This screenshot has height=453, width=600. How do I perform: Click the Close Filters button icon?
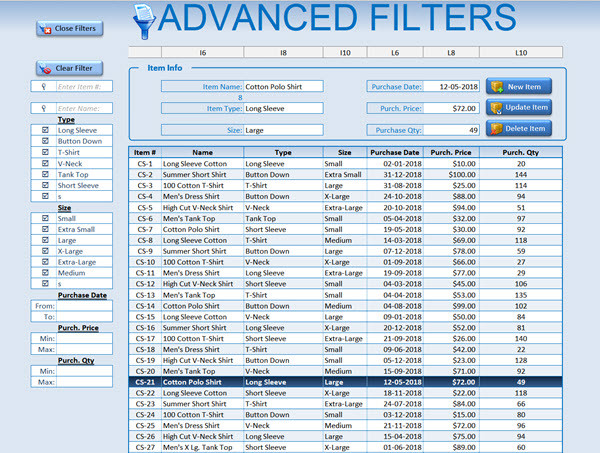45,29
